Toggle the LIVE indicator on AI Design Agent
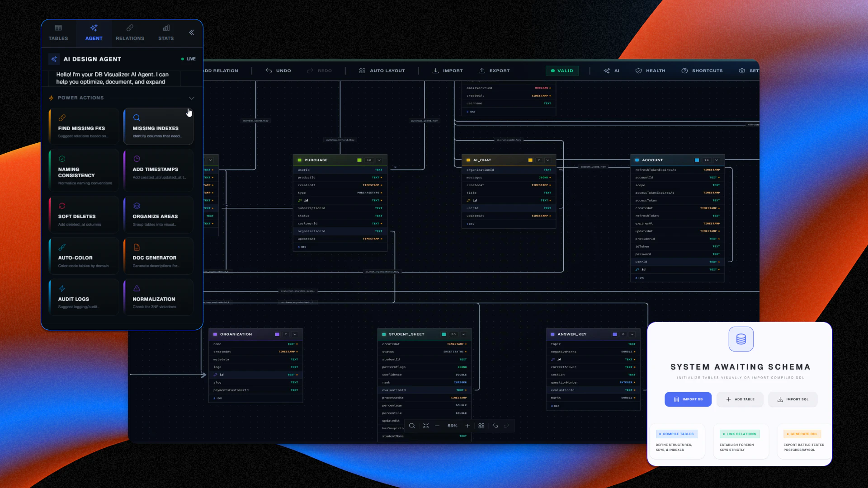Screen dimensions: 868x488 [188, 59]
